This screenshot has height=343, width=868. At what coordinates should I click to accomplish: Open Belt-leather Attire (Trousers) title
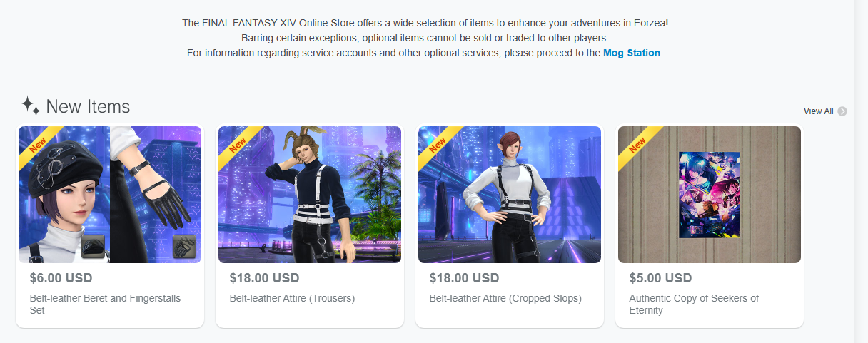coord(292,299)
